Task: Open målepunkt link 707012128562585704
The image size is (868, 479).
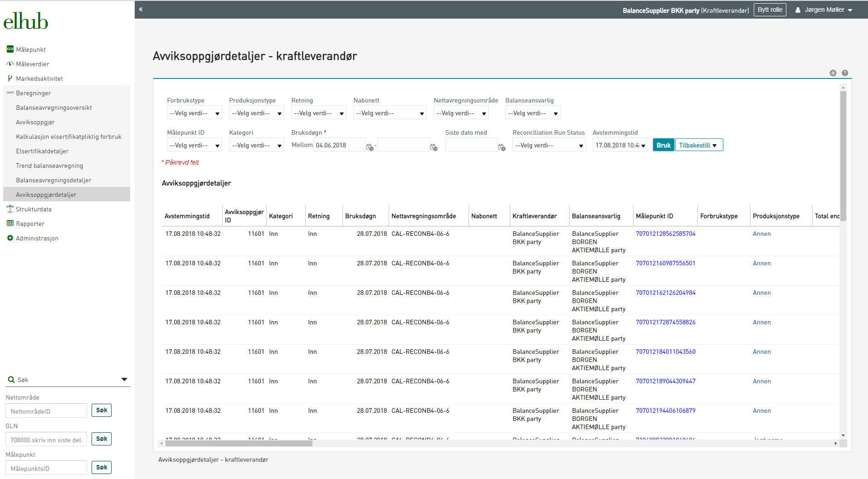Action: [x=665, y=234]
